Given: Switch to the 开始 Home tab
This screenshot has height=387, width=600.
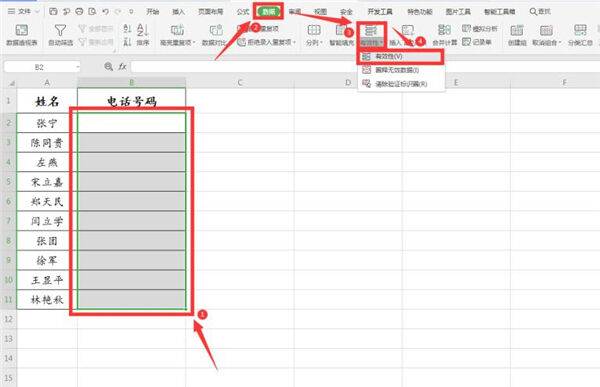Looking at the screenshot, I should click(152, 12).
